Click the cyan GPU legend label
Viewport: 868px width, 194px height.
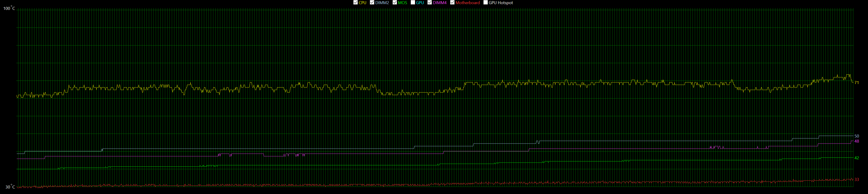click(x=420, y=3)
